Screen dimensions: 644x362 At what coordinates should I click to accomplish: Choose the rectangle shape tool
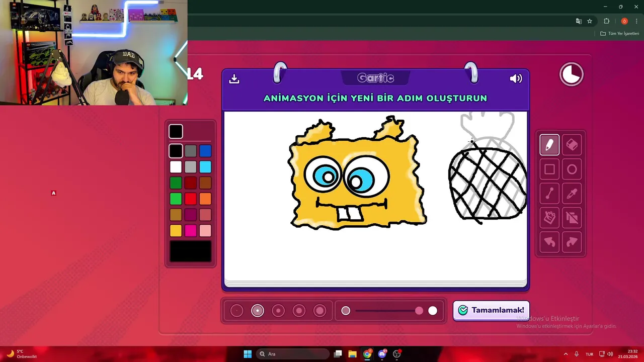pos(549,169)
